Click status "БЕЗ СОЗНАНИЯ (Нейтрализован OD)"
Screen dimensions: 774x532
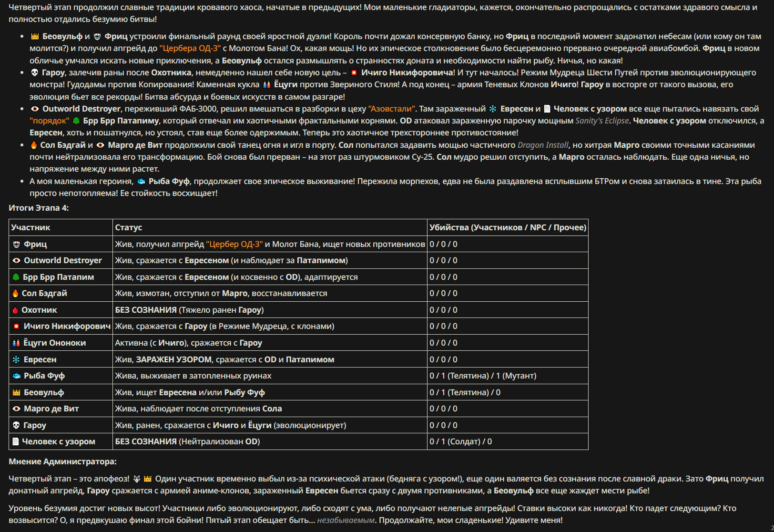pos(187,441)
